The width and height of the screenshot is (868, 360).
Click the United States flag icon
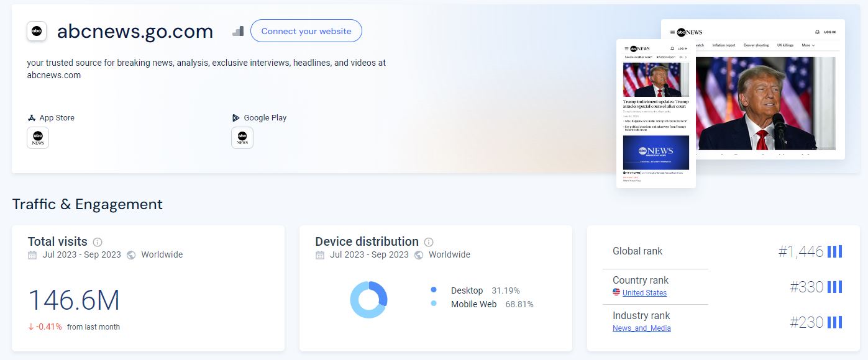pos(616,292)
